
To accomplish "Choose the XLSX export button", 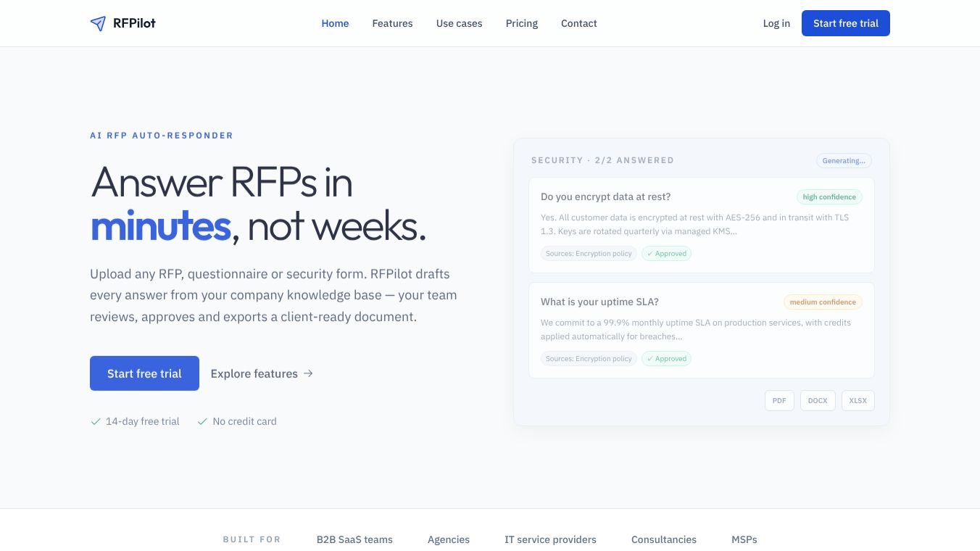I will pyautogui.click(x=857, y=401).
